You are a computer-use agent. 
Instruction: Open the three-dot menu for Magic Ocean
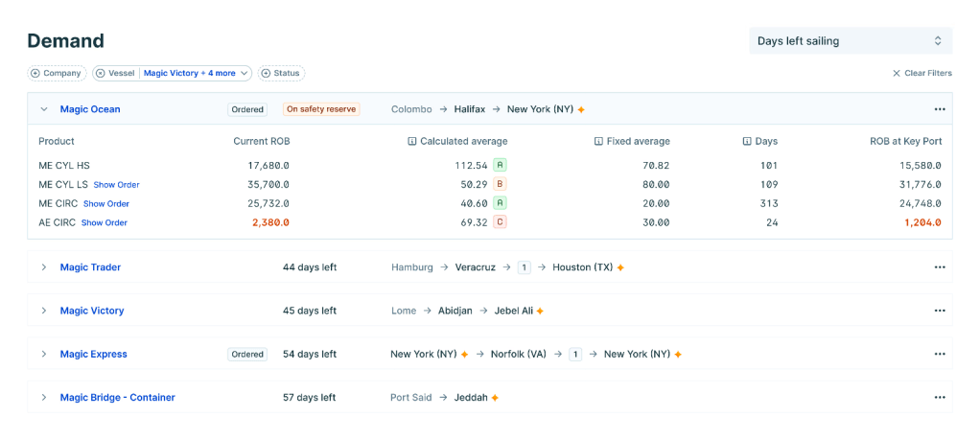pyautogui.click(x=939, y=109)
